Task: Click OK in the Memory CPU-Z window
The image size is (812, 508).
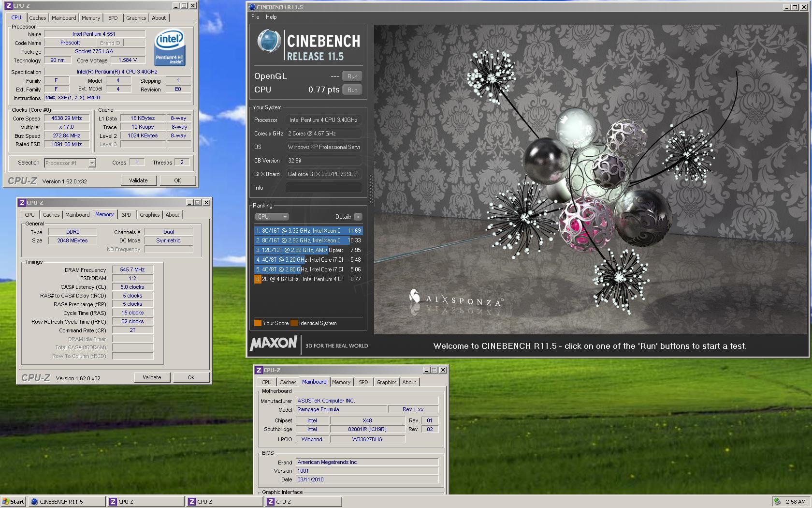Action: click(191, 377)
